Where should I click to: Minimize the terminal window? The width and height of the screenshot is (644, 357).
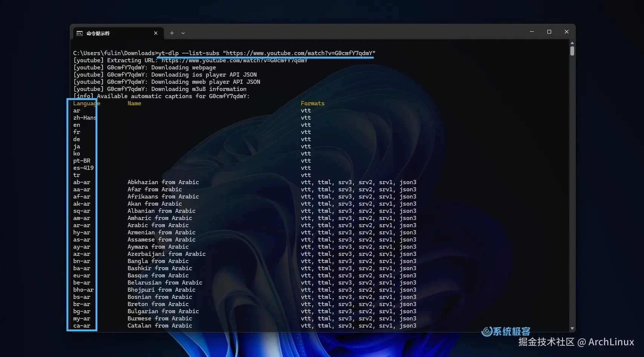click(x=532, y=32)
